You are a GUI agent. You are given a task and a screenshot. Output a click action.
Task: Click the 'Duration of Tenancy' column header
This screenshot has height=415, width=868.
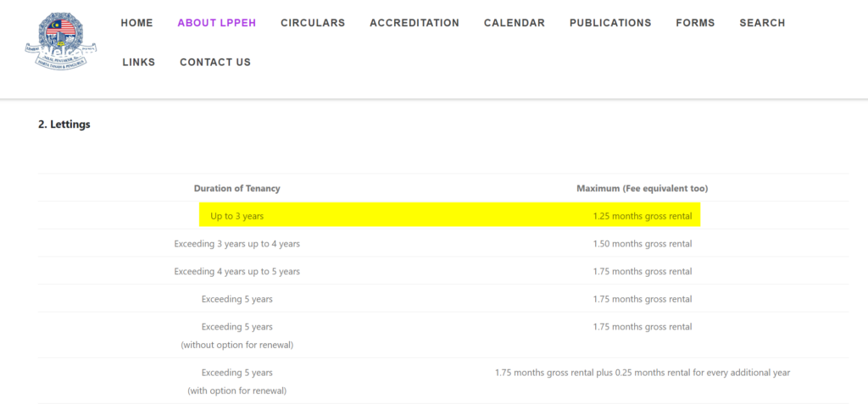click(x=236, y=188)
